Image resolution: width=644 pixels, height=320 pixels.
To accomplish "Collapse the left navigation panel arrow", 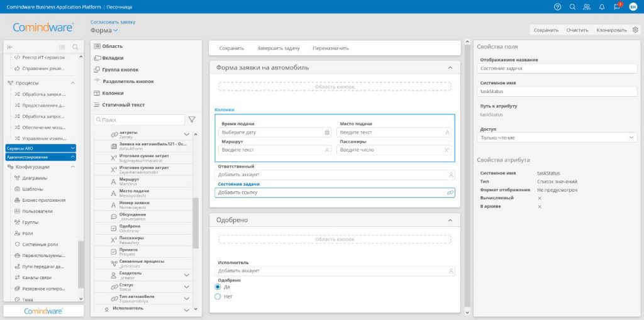I will 10,47.
